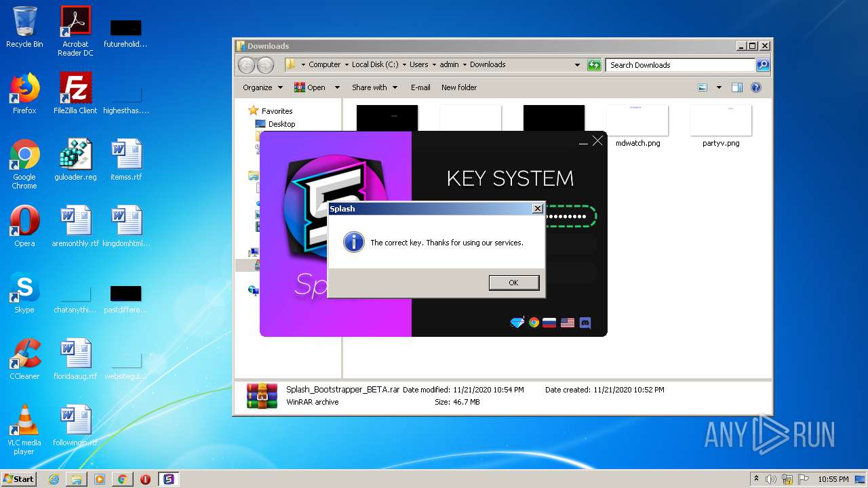Open the Discord icon in Key System
Image resolution: width=868 pixels, height=488 pixels.
pos(585,323)
